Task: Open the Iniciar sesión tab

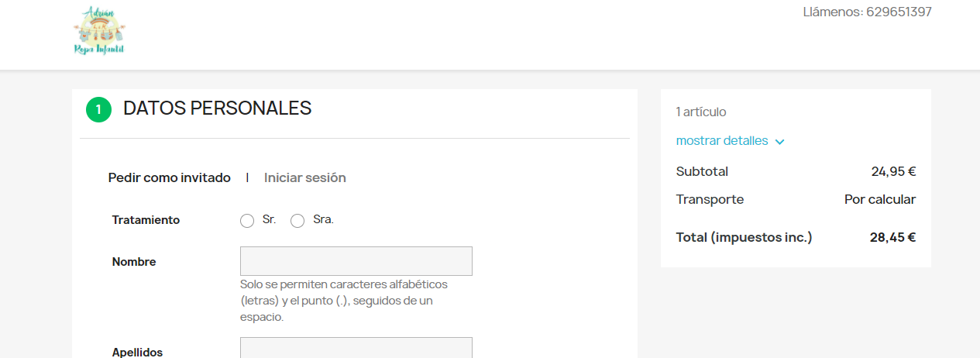Action: (305, 177)
